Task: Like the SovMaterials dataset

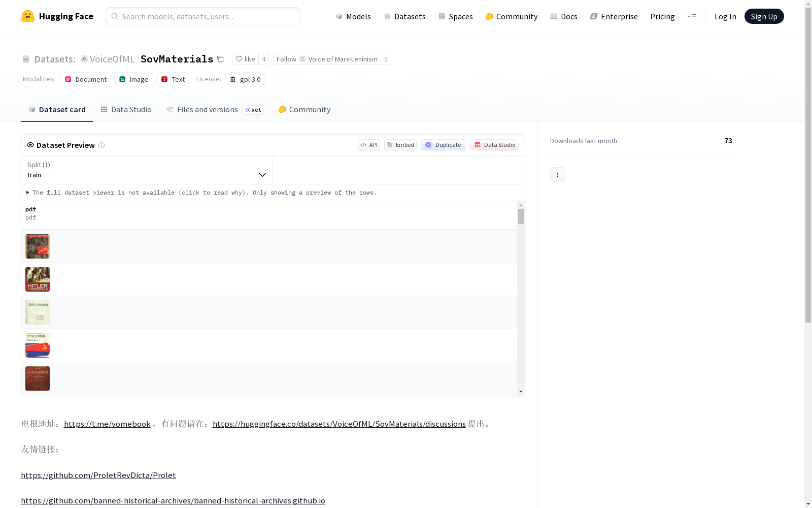Action: point(245,59)
